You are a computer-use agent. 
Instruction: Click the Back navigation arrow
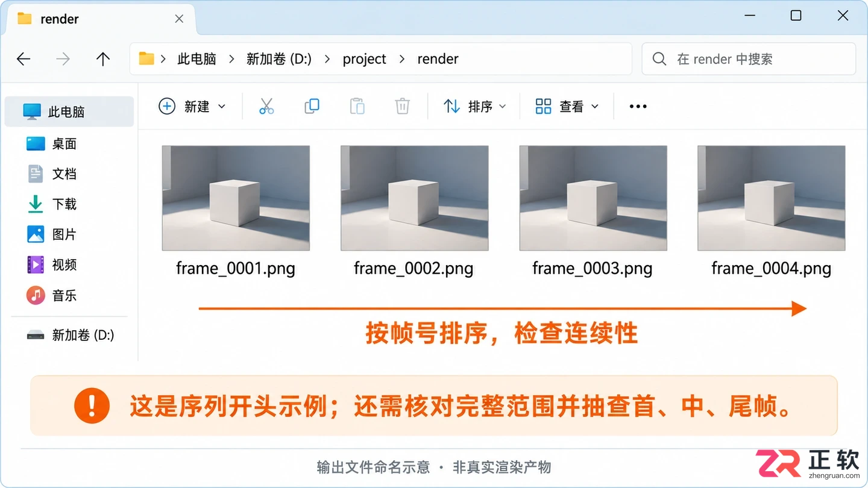pos(24,59)
